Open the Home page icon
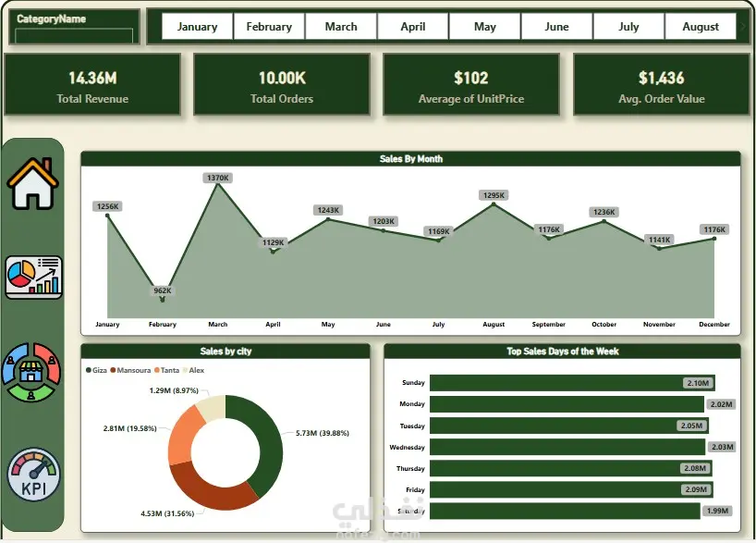 (32, 183)
